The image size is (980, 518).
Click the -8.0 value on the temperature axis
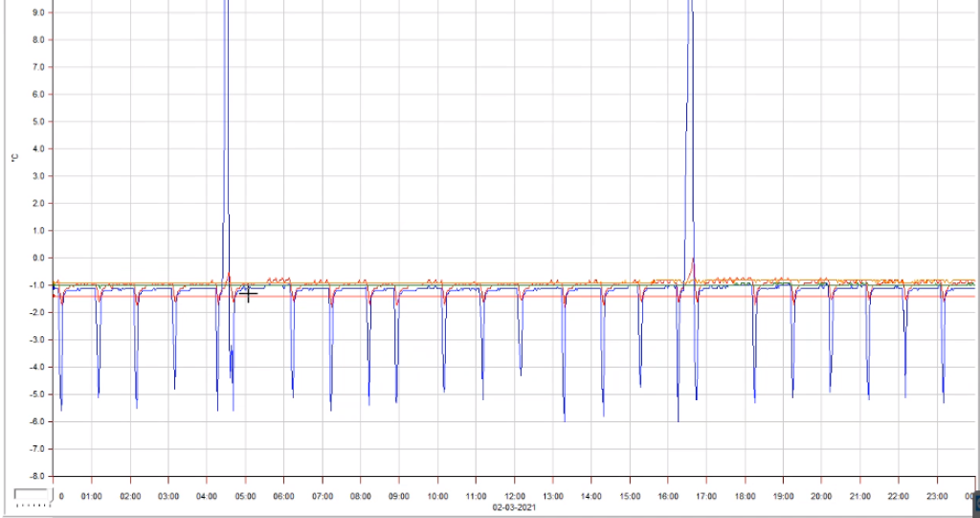coord(38,476)
